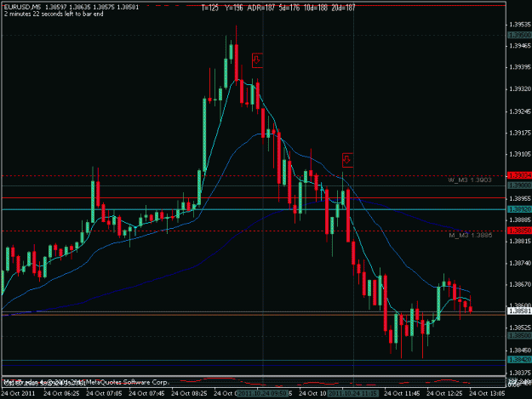Screen dimensions: 532x399
Task: Click the 24 Oct 11:45 time label
Action: (x=402, y=394)
